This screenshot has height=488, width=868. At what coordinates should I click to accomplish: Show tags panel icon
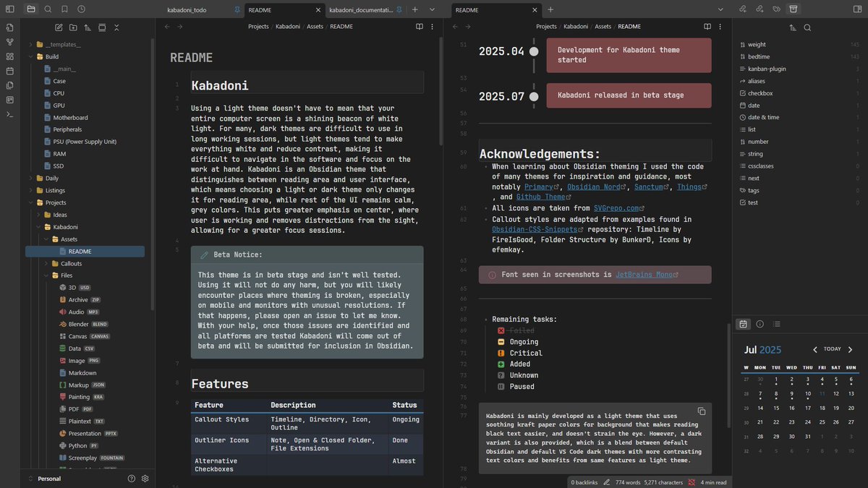point(776,9)
